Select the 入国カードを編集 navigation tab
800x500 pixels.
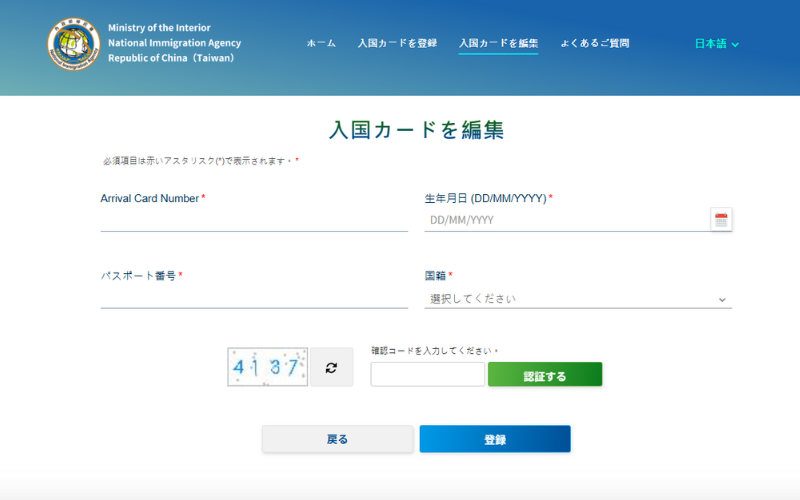coord(498,44)
